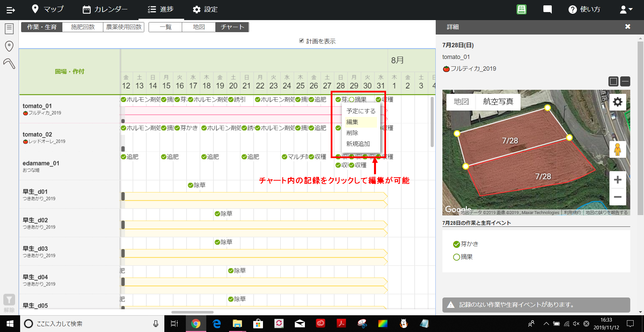This screenshot has width=644, height=332.
Task: Open the カレンダー page
Action: pyautogui.click(x=105, y=9)
